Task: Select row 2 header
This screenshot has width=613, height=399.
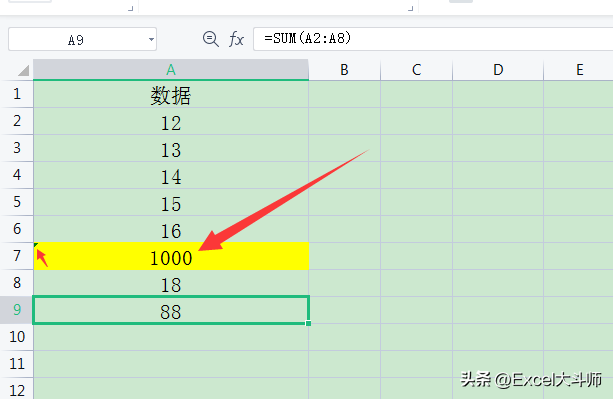Action: pos(17,121)
